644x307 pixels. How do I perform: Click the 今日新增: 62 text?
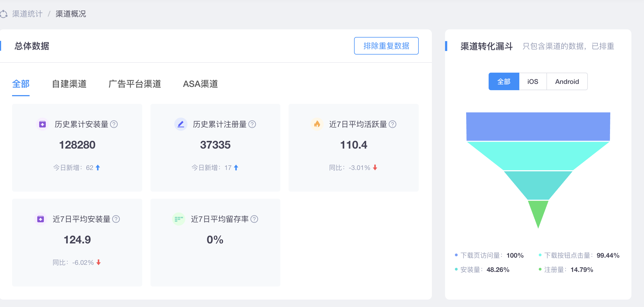(x=73, y=167)
